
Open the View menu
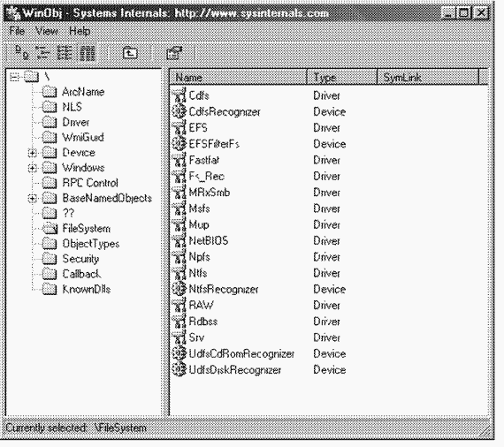[x=47, y=31]
